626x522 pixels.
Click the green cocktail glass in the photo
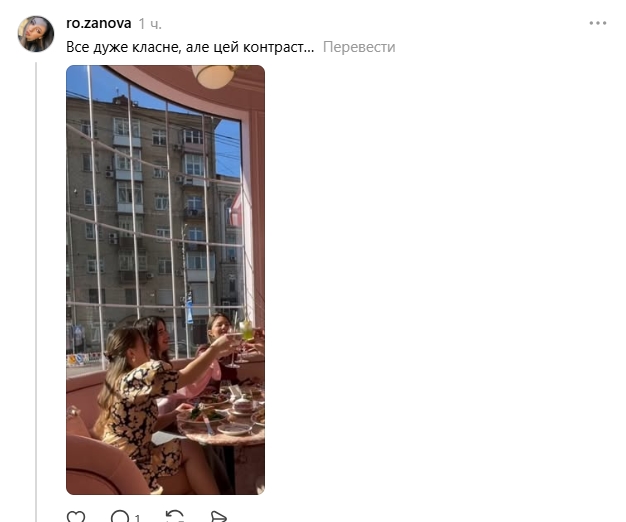coord(246,331)
